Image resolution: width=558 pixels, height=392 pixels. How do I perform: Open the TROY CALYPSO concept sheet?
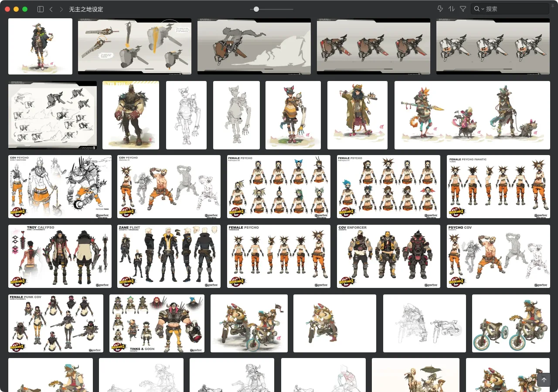point(60,256)
